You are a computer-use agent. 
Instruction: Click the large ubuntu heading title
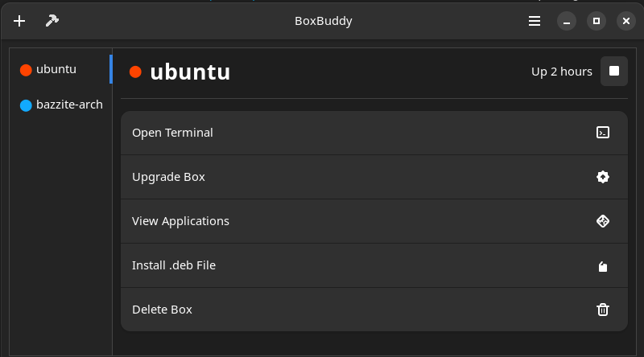190,72
